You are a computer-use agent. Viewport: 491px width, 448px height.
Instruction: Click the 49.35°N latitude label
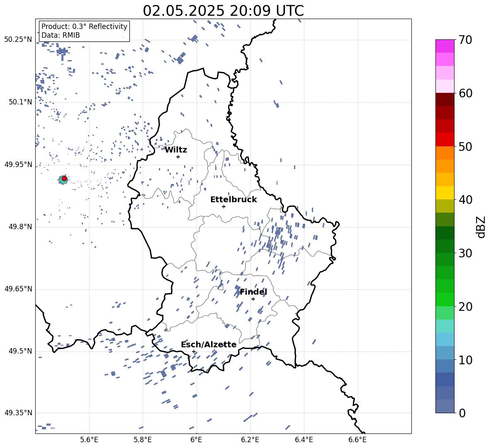coord(18,413)
